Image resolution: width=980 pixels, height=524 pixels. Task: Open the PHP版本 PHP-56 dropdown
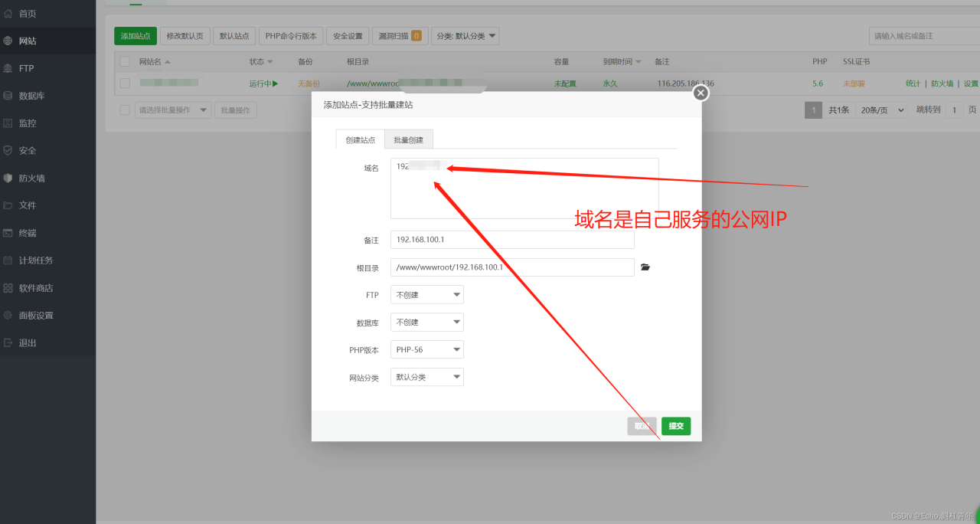[427, 350]
